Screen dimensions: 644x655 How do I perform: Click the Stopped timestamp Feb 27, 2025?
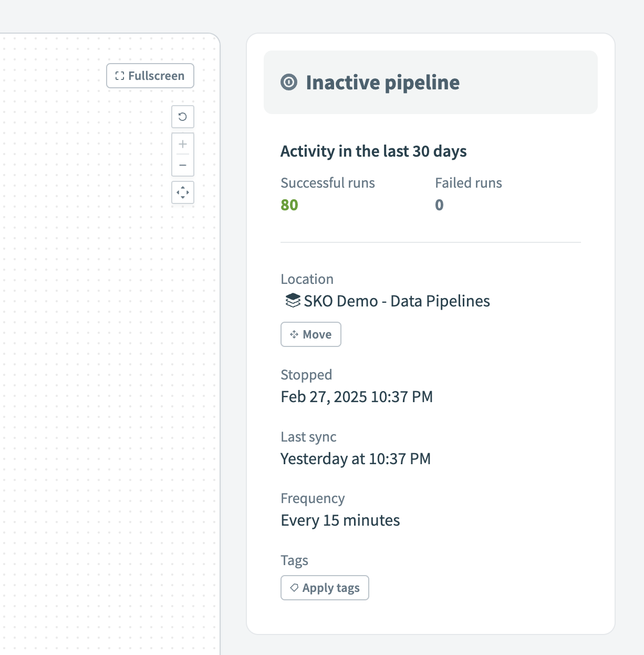[x=357, y=397]
